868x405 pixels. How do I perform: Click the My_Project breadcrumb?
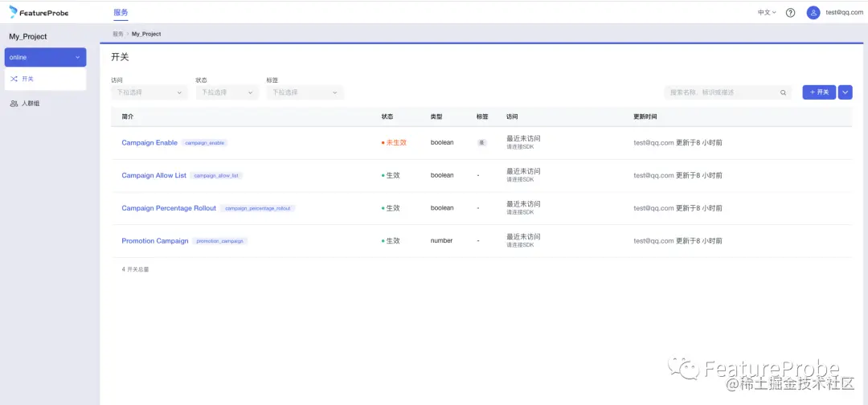click(x=146, y=34)
